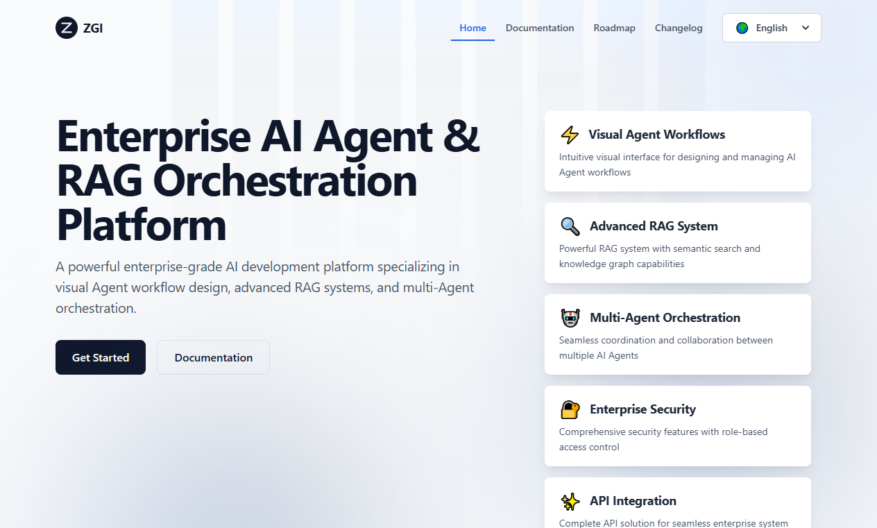This screenshot has width=877, height=528.
Task: Open Documentation in the top navigation
Action: tap(540, 28)
